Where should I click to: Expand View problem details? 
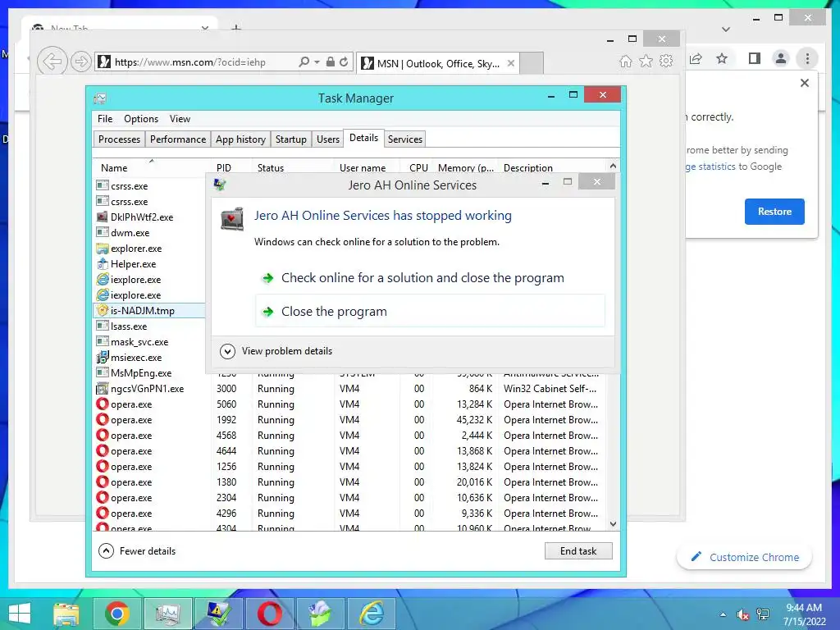coord(276,351)
